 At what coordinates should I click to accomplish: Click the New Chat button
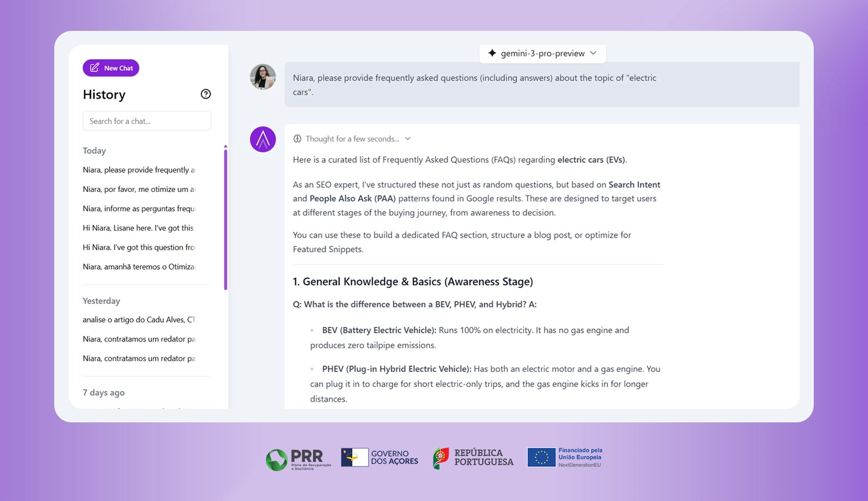(x=111, y=68)
